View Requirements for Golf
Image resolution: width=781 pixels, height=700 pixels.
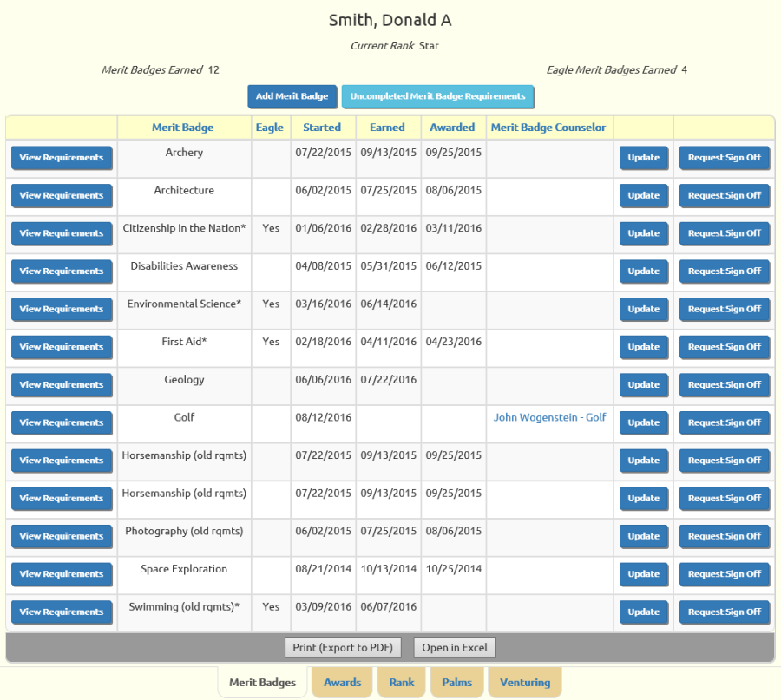[x=62, y=422]
